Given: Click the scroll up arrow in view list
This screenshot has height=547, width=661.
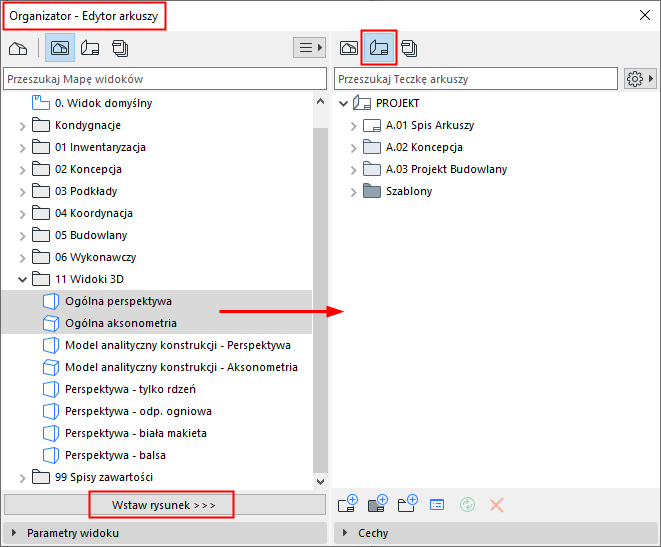Looking at the screenshot, I should [x=320, y=102].
